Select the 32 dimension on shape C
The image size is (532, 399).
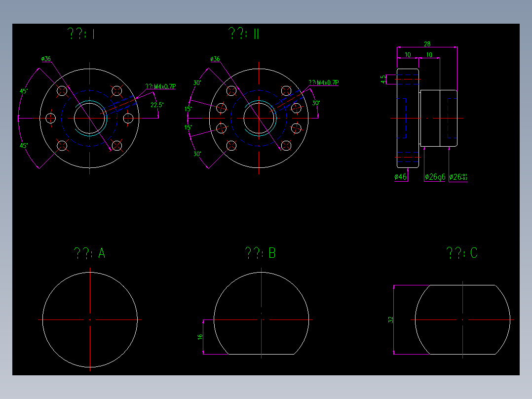(390, 320)
